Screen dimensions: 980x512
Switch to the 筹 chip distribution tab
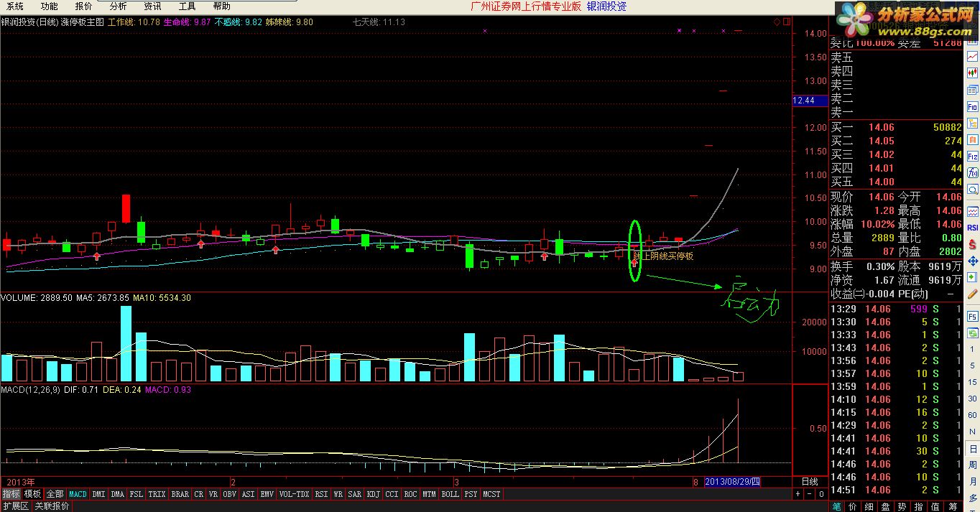pyautogui.click(x=952, y=507)
